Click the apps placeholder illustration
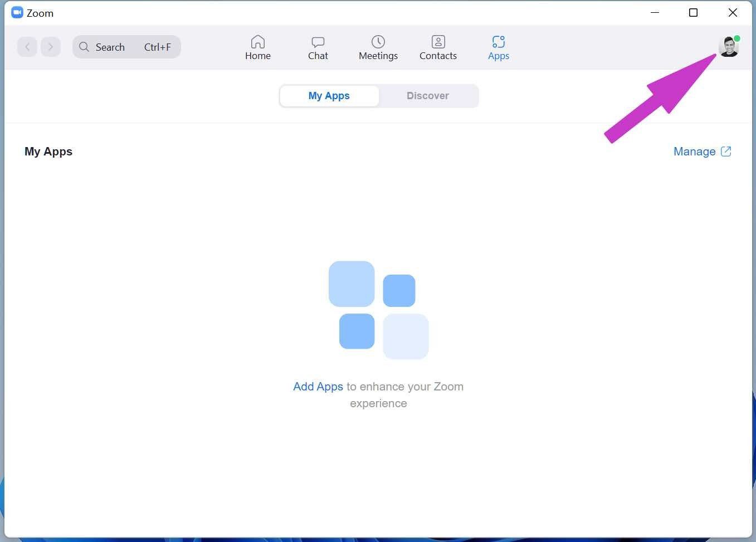Screen dimensions: 756x542 click(x=379, y=310)
